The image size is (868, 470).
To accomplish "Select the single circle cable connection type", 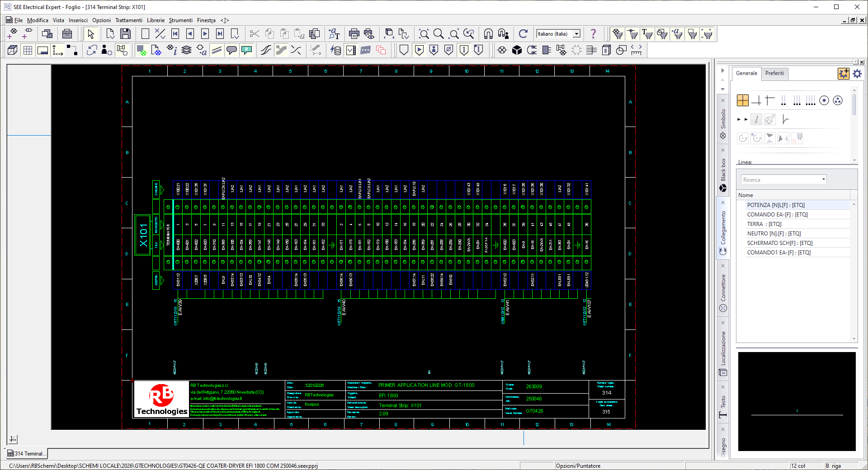I will point(824,100).
